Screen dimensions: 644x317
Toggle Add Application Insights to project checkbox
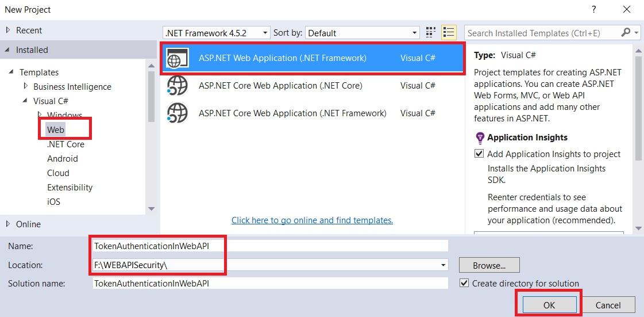(479, 154)
